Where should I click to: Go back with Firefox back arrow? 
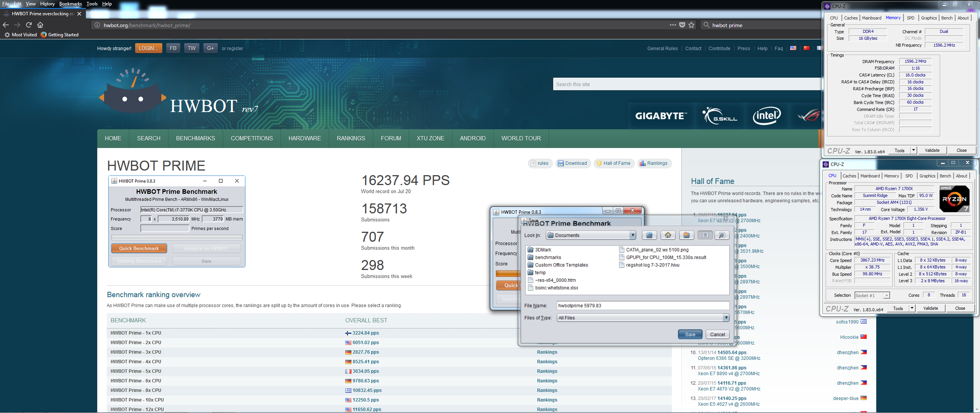coord(6,25)
